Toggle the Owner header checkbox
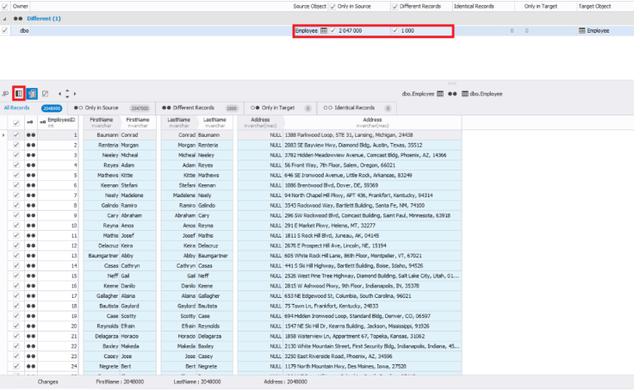This screenshot has height=391, width=640. pyautogui.click(x=4, y=7)
